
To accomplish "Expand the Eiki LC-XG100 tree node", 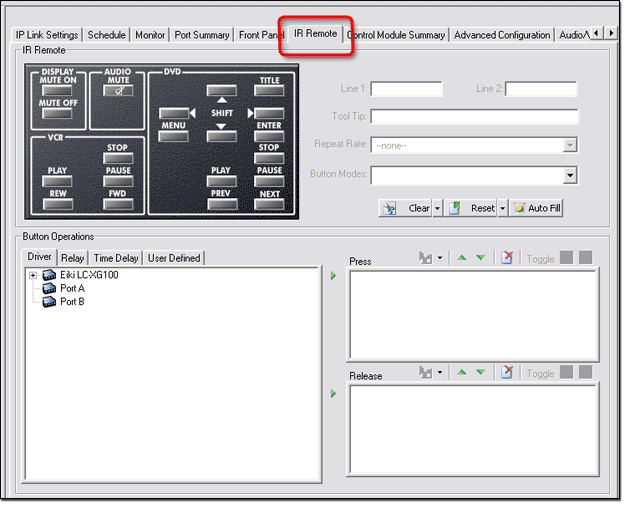I will (33, 275).
